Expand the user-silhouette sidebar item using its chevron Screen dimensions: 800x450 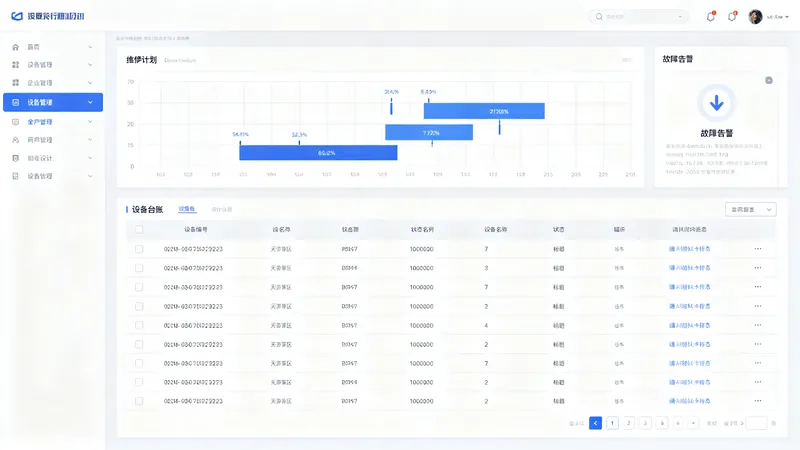[90, 140]
